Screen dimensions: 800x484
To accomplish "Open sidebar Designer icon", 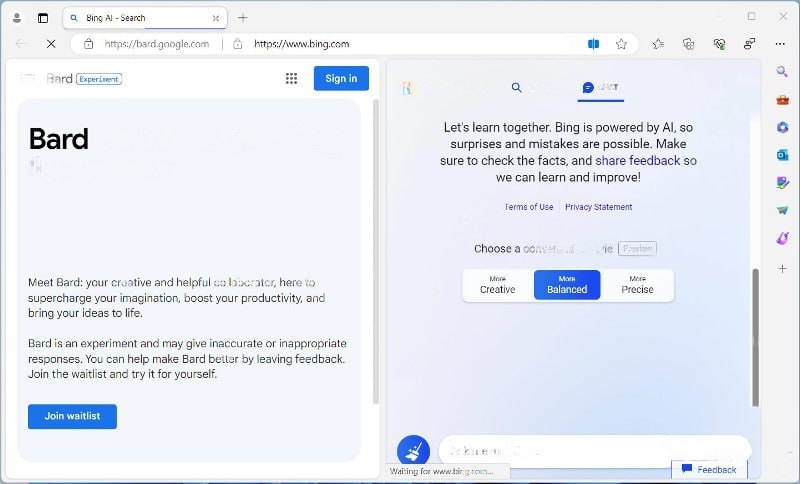I will point(782,183).
